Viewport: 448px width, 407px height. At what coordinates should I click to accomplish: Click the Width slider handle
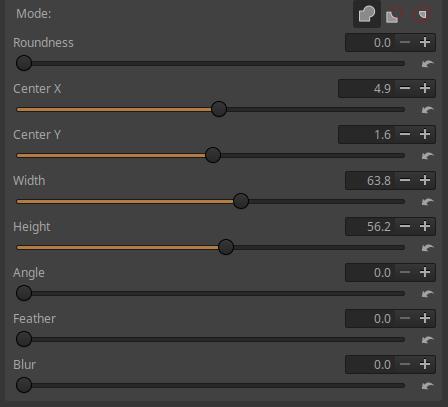coord(241,201)
